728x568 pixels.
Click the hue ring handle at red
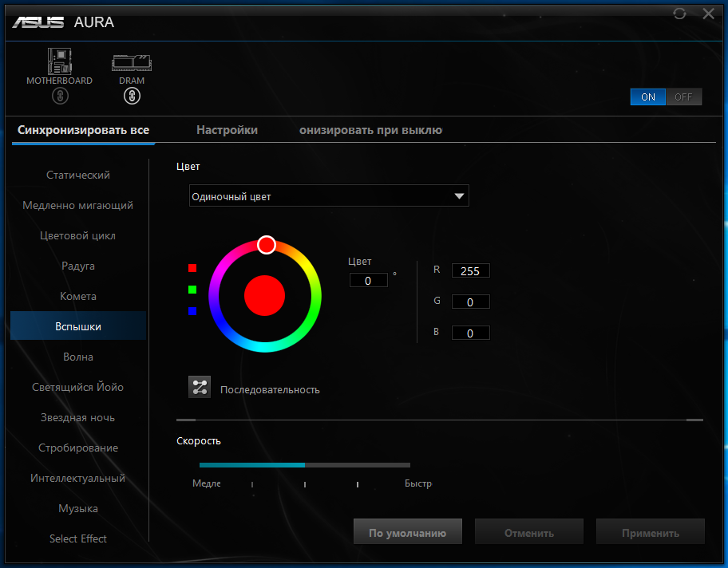coord(267,245)
